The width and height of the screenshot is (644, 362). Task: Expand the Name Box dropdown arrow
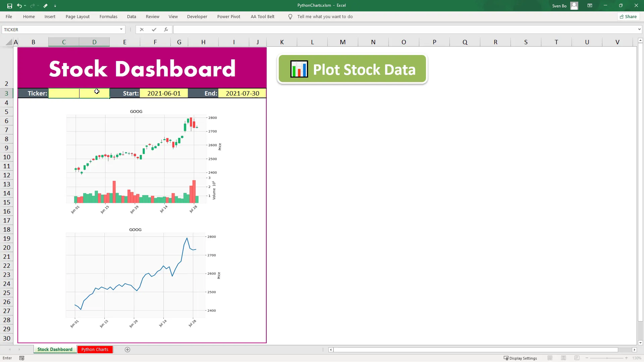121,29
